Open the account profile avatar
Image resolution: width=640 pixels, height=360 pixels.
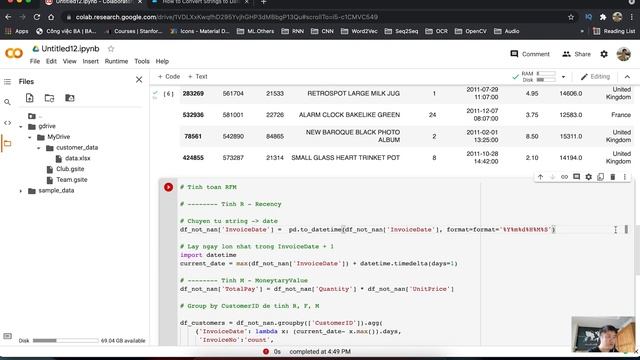623,54
